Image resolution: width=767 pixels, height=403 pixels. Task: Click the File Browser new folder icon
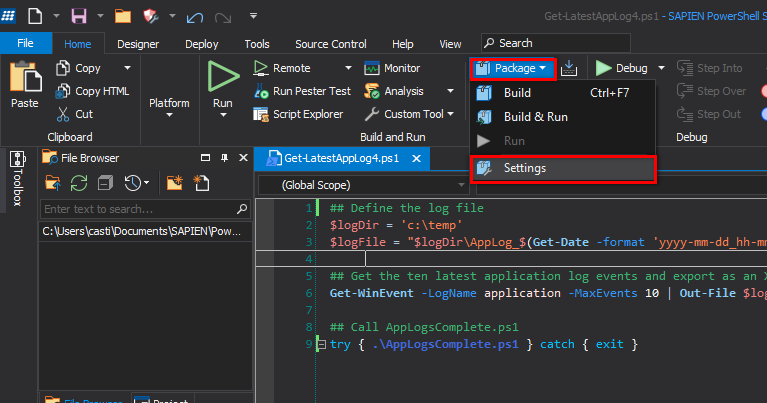(x=174, y=183)
